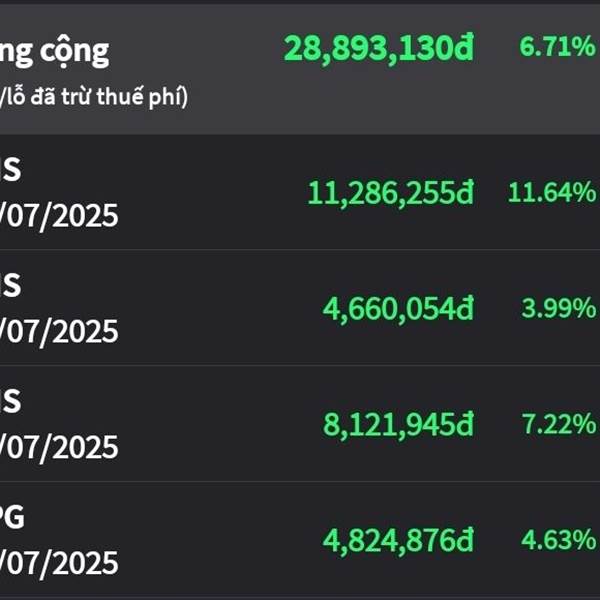Image resolution: width=600 pixels, height=600 pixels.
Task: Select the 11.64% return value
Action: click(552, 192)
